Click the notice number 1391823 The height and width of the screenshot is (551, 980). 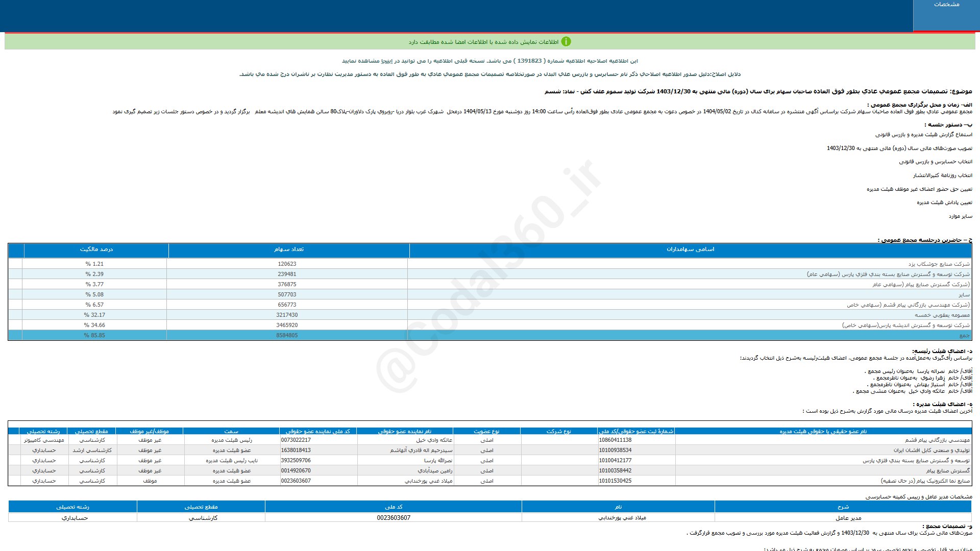click(529, 61)
